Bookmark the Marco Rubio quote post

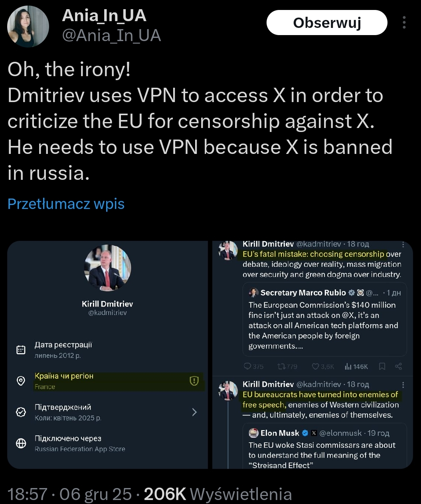[x=382, y=366]
